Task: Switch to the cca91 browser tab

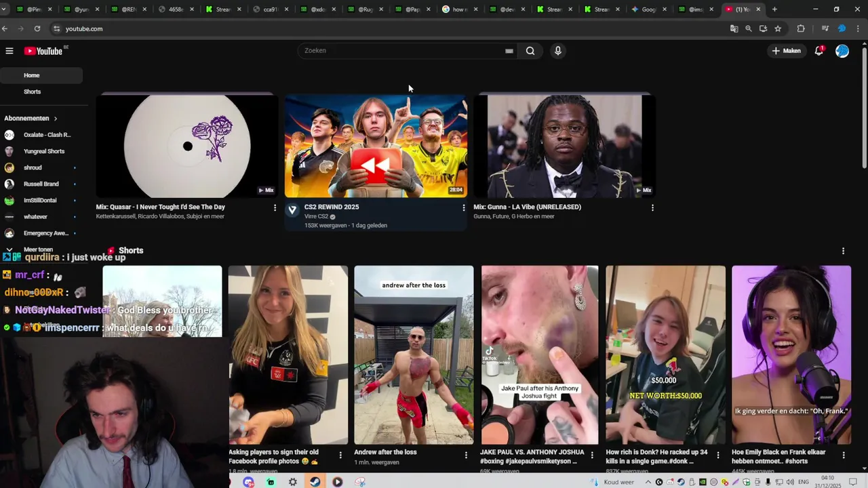Action: [x=270, y=9]
